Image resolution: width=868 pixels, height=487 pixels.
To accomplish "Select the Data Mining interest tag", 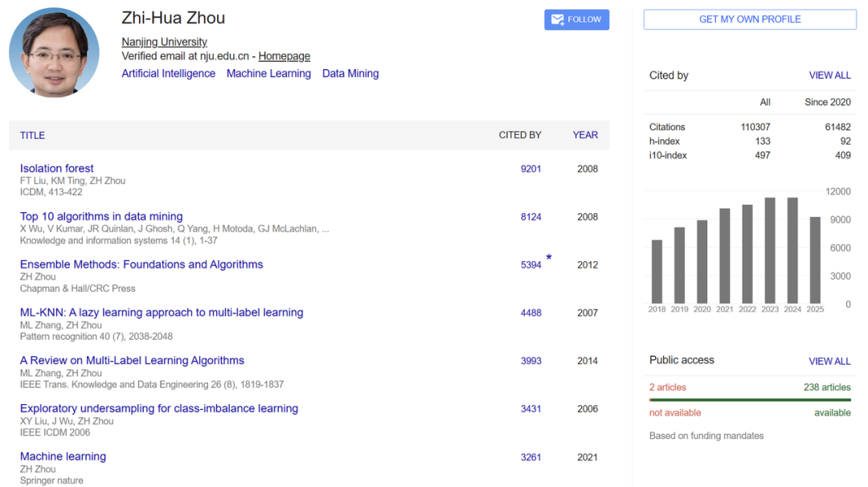I will pyautogui.click(x=350, y=73).
